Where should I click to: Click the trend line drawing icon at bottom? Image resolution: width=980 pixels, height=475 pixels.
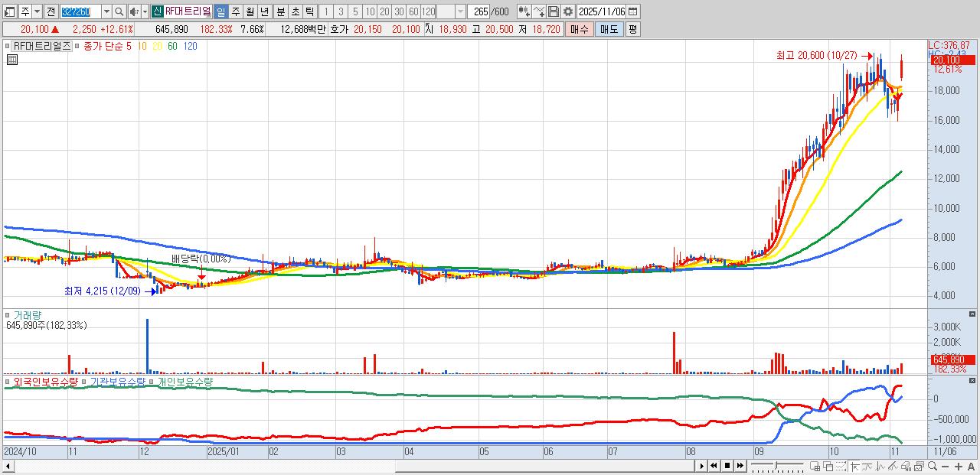tap(867, 467)
